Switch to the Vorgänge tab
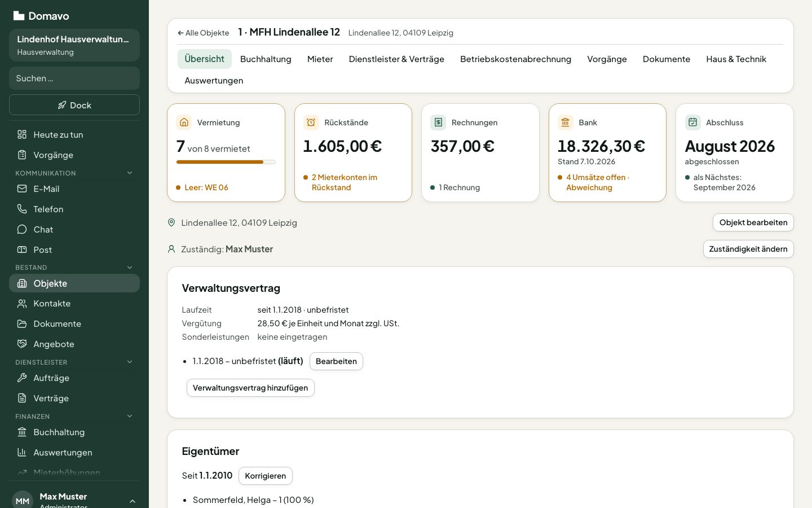The width and height of the screenshot is (812, 508). point(607,59)
